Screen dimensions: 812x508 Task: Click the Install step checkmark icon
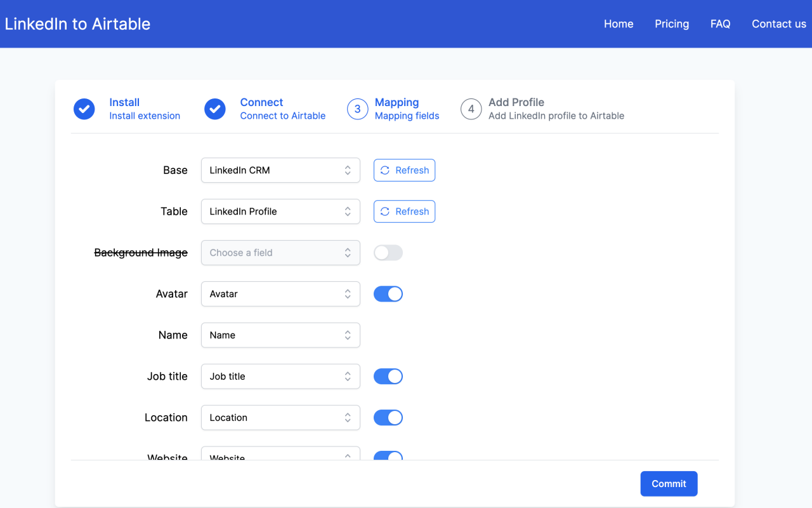(84, 109)
